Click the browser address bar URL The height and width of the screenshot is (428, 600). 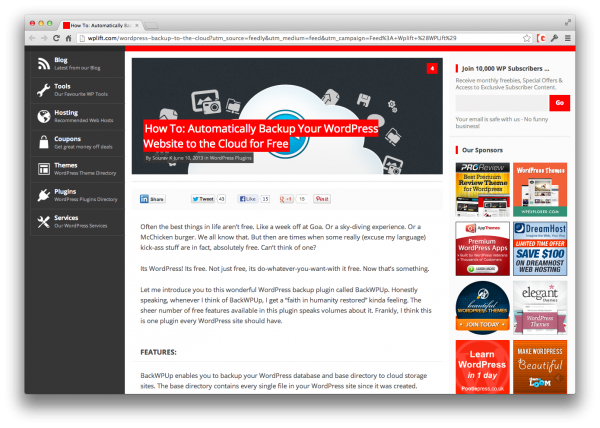click(x=272, y=38)
